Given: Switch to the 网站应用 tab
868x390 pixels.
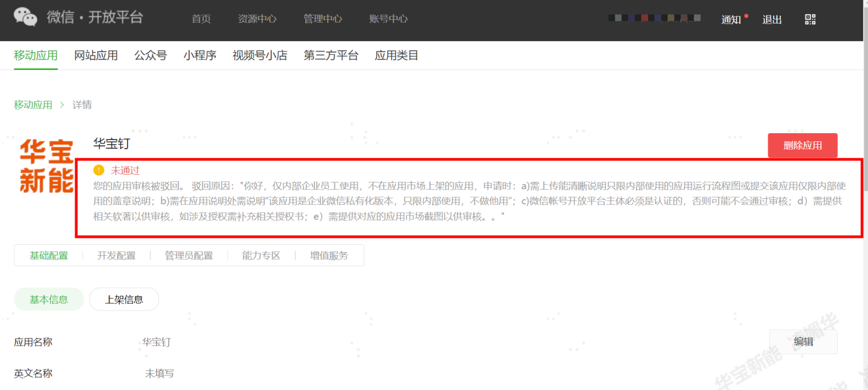Looking at the screenshot, I should point(96,55).
